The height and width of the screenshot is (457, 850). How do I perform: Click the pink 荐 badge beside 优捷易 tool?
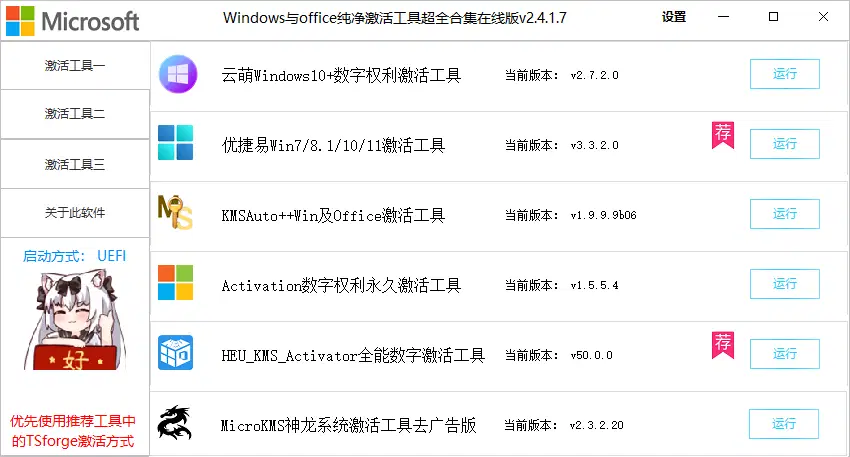(723, 135)
